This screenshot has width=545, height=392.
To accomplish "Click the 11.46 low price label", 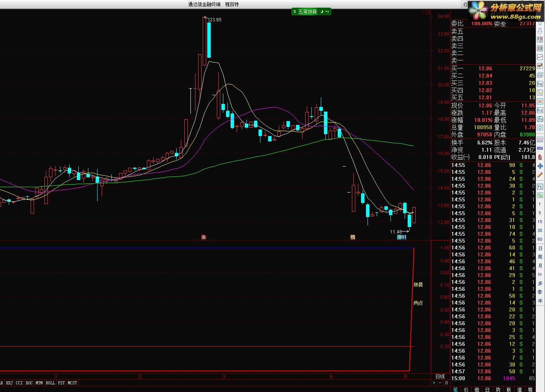I will click(396, 232).
